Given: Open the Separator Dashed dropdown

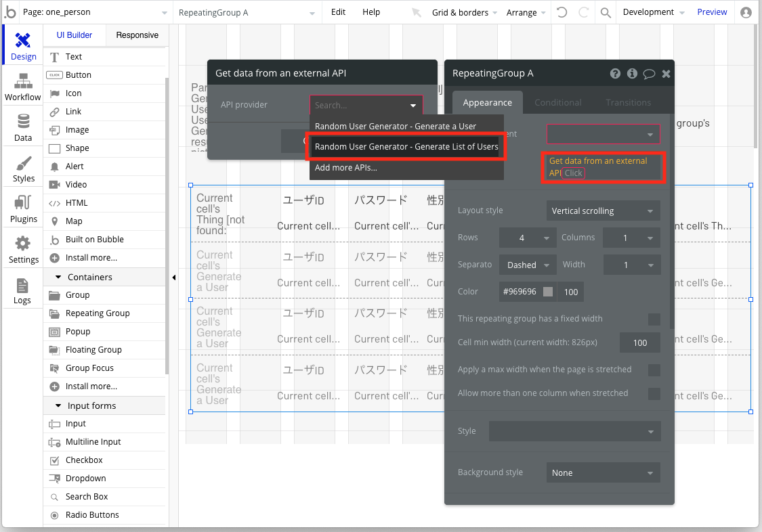Looking at the screenshot, I should pyautogui.click(x=527, y=265).
